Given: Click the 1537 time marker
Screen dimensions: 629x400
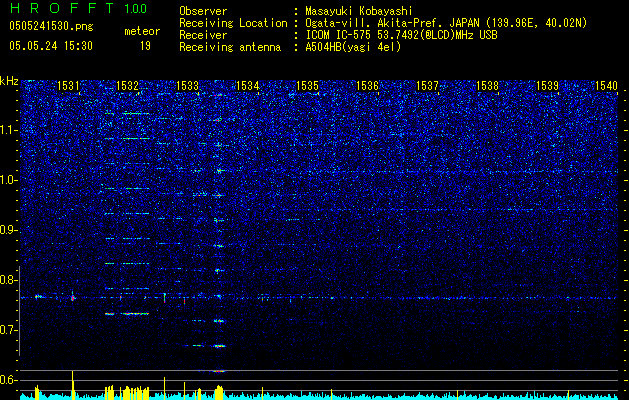Looking at the screenshot, I should [428, 85].
